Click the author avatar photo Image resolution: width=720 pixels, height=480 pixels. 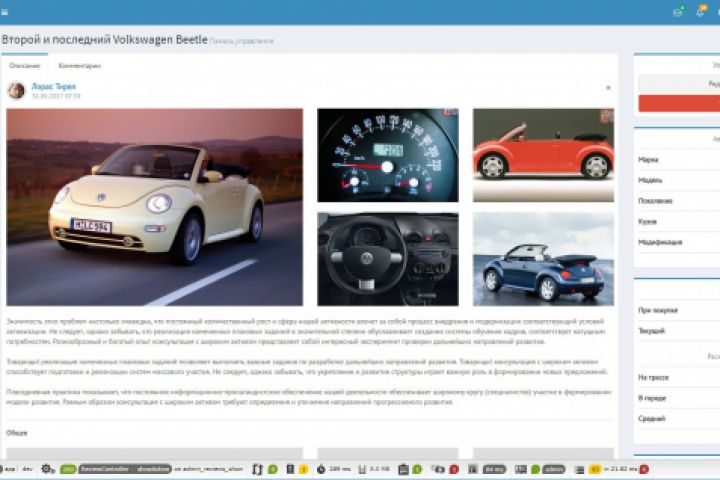pos(17,90)
